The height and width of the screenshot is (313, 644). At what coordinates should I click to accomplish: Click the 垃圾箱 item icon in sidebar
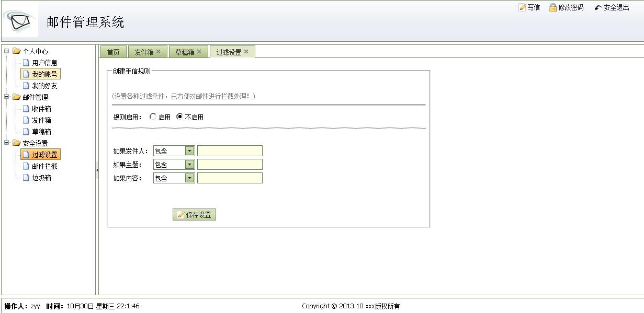pyautogui.click(x=26, y=178)
